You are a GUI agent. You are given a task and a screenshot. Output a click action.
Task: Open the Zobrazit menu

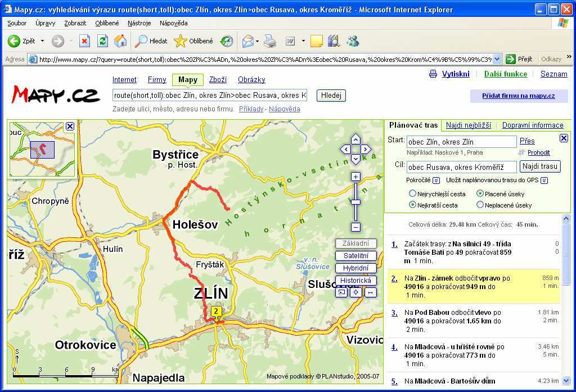(x=75, y=23)
